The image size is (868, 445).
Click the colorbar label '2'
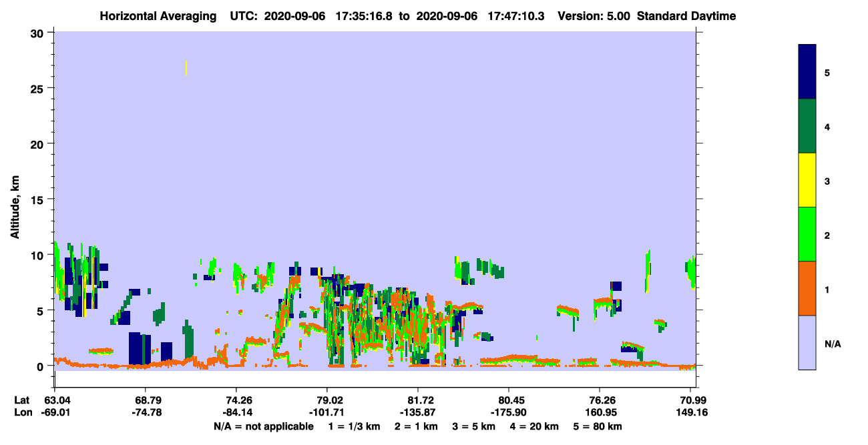827,235
